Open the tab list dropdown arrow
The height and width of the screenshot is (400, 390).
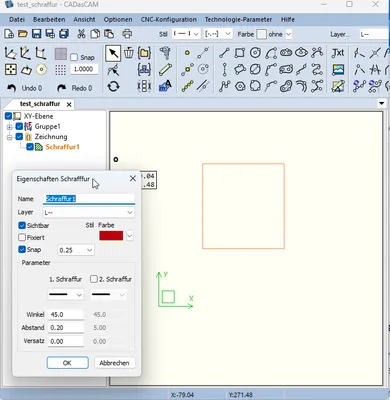tap(382, 103)
